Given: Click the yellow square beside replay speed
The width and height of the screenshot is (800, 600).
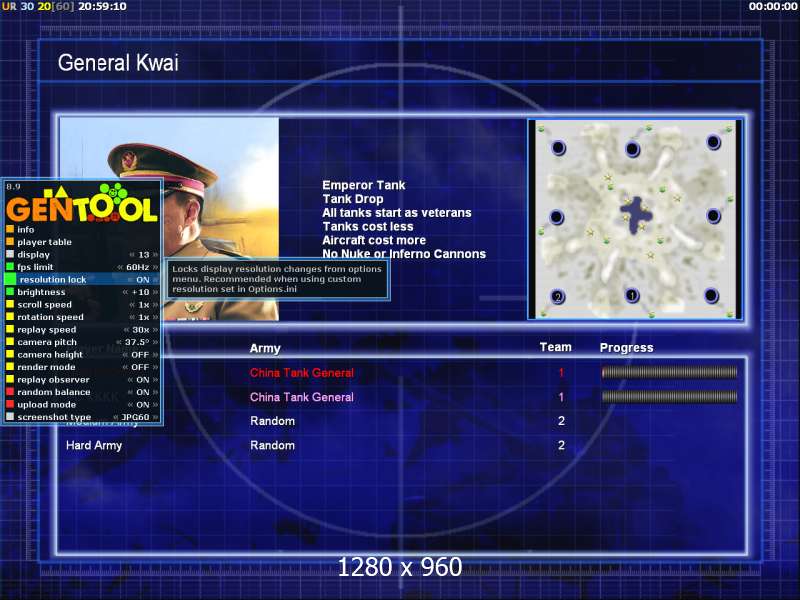Looking at the screenshot, I should pos(10,329).
